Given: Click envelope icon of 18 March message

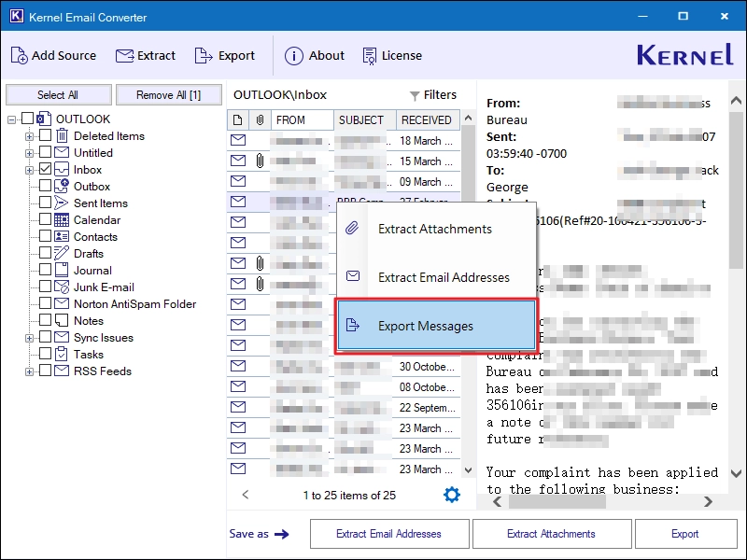Looking at the screenshot, I should (238, 141).
